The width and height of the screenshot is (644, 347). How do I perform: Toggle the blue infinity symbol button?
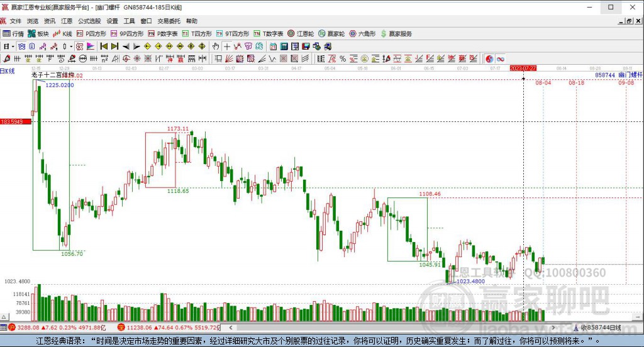pyautogui.click(x=500, y=58)
